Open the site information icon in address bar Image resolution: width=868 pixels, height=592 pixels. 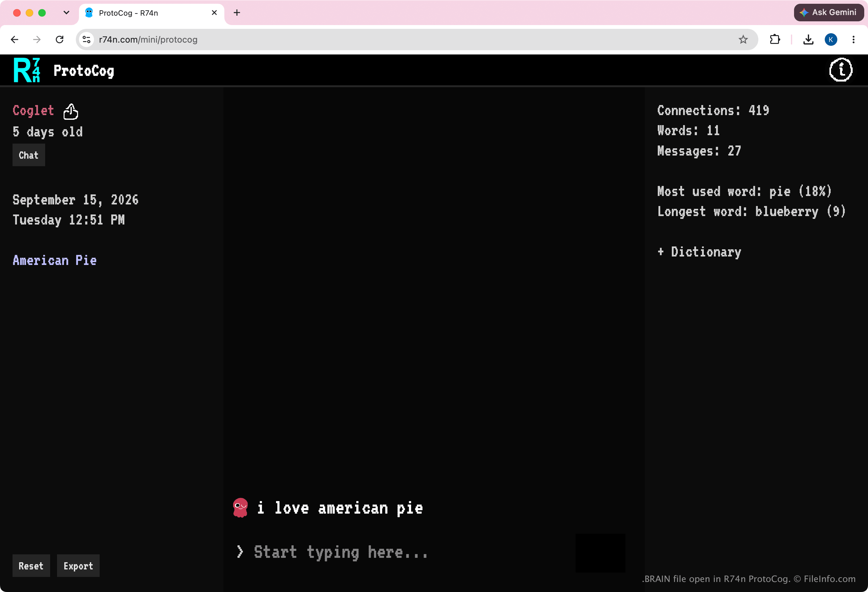click(x=87, y=40)
